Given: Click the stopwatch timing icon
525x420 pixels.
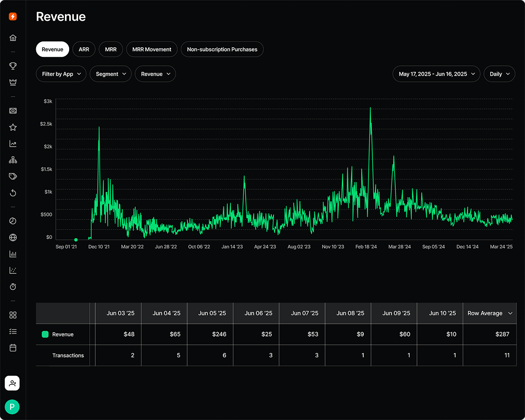Looking at the screenshot, I should pos(12,287).
